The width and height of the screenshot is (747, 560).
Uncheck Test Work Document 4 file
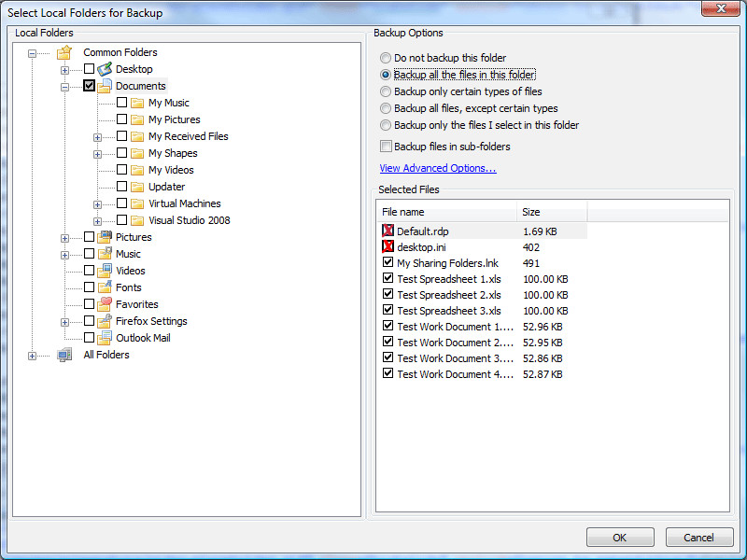pos(388,373)
